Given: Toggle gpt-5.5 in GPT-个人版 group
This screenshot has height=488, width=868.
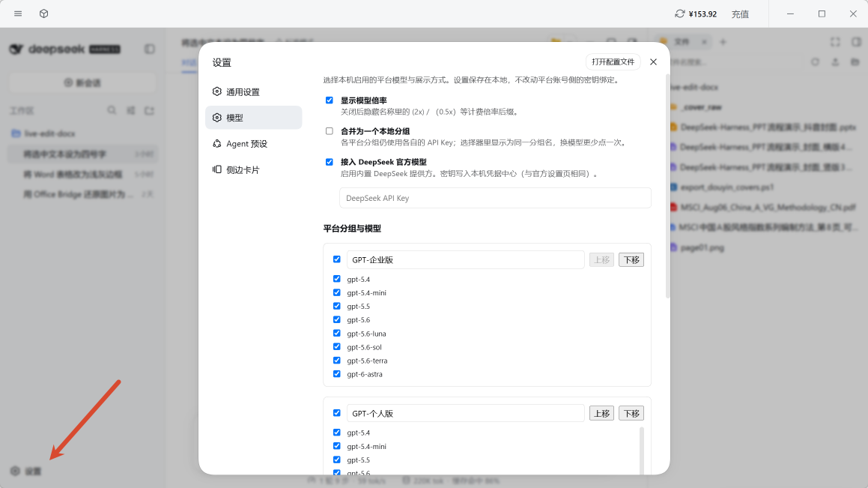Looking at the screenshot, I should pyautogui.click(x=336, y=460).
